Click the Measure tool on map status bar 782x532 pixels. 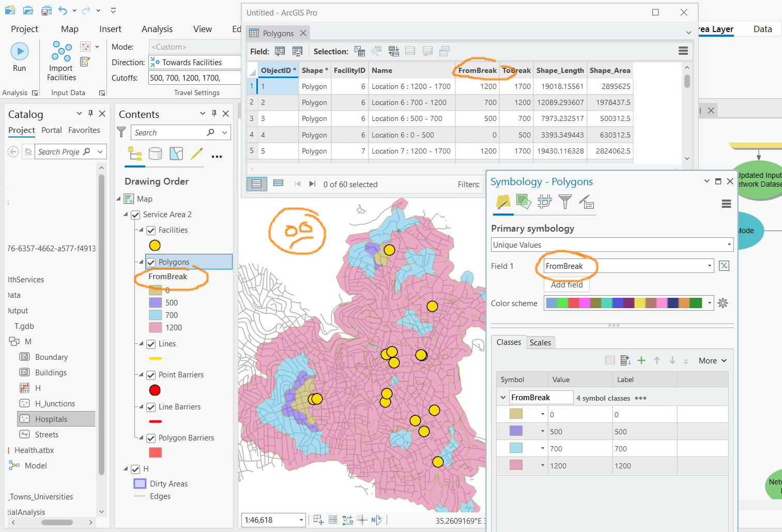(x=347, y=520)
